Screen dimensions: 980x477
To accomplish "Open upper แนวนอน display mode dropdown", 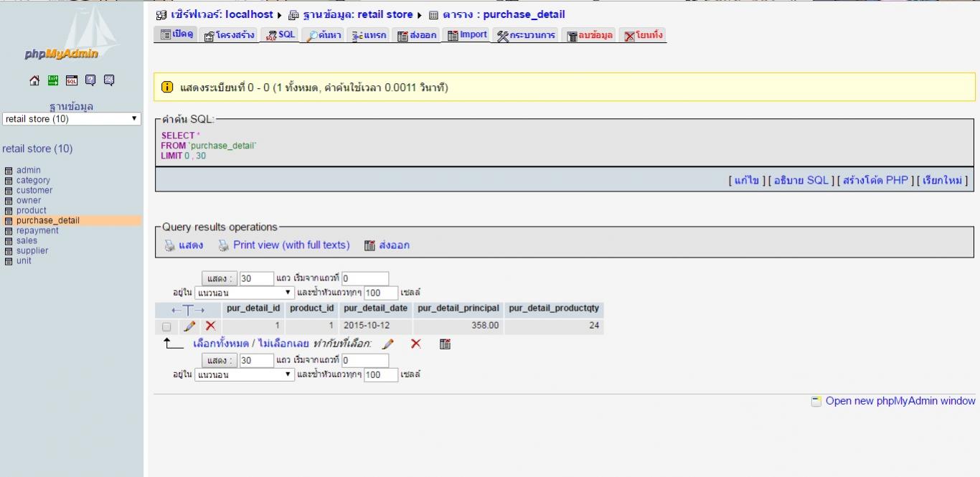I will point(245,293).
